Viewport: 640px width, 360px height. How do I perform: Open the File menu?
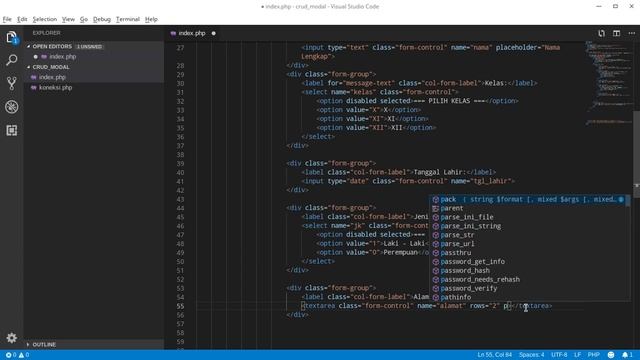click(7, 19)
